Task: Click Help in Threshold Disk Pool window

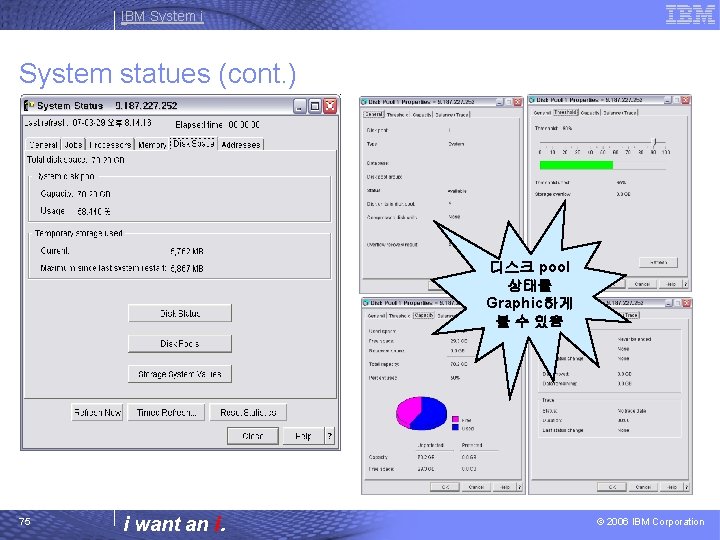Action: pyautogui.click(x=671, y=284)
